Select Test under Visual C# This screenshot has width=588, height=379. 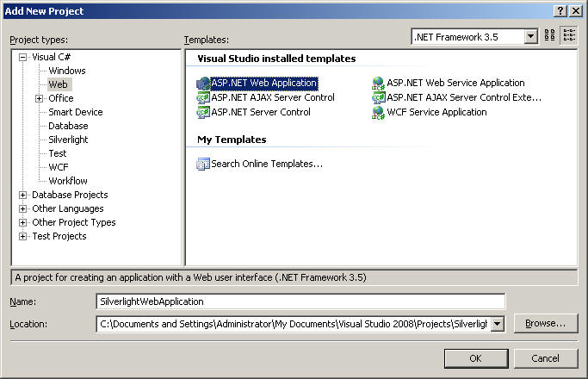click(x=58, y=153)
